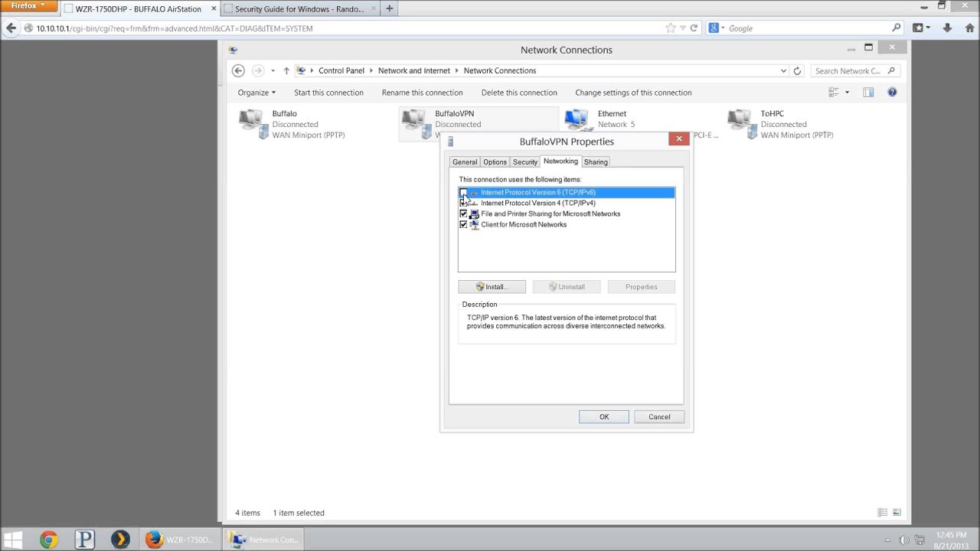980x551 pixels.
Task: Toggle Internet Protocol Version 6 checkbox
Action: 463,193
